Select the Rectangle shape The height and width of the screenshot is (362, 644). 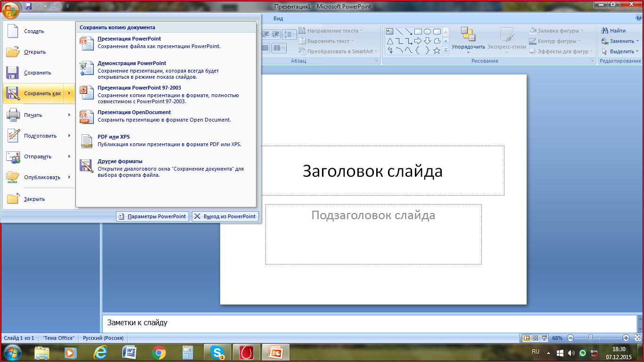(418, 32)
